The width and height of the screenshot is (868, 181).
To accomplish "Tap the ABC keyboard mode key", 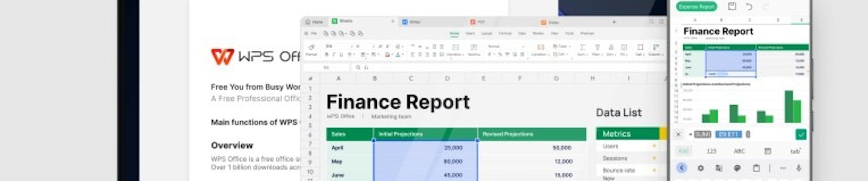I will click(739, 151).
